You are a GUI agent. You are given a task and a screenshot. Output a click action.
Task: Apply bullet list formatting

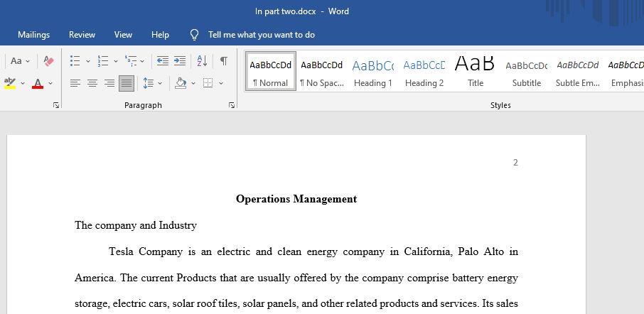pos(75,61)
